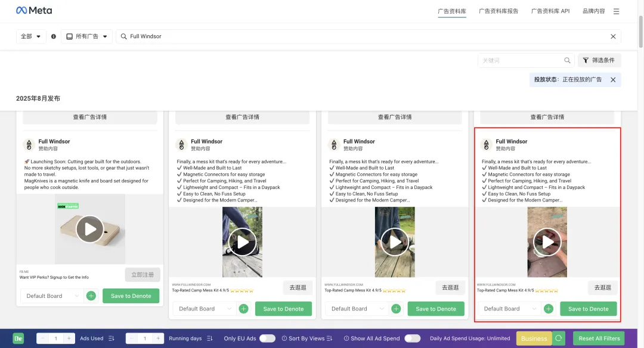Image resolution: width=644 pixels, height=348 pixels.
Task: Toggle the Show All Ad Spend switch
Action: 413,338
